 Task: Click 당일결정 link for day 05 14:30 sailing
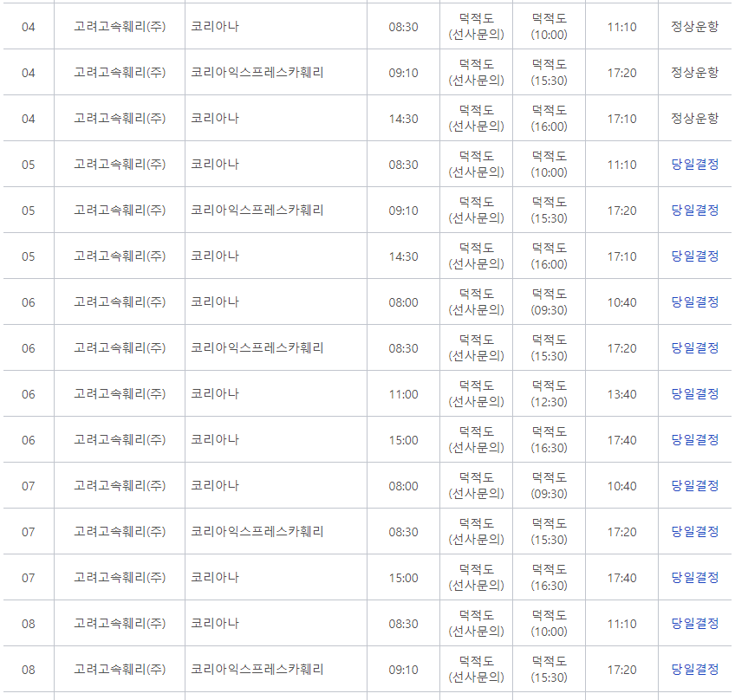[694, 256]
